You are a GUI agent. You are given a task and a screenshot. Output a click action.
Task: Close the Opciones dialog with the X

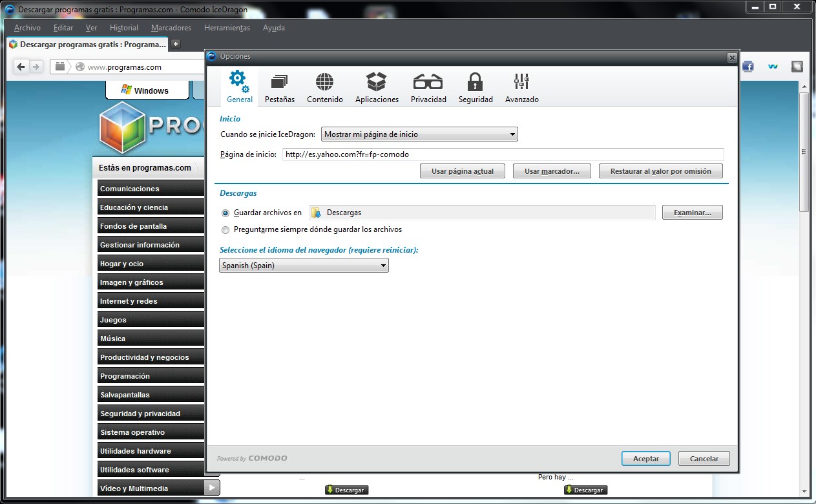click(732, 58)
